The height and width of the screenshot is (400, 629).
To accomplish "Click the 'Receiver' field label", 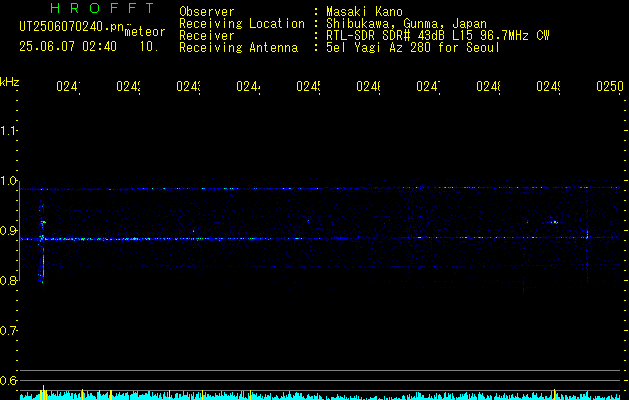I will coord(207,36).
